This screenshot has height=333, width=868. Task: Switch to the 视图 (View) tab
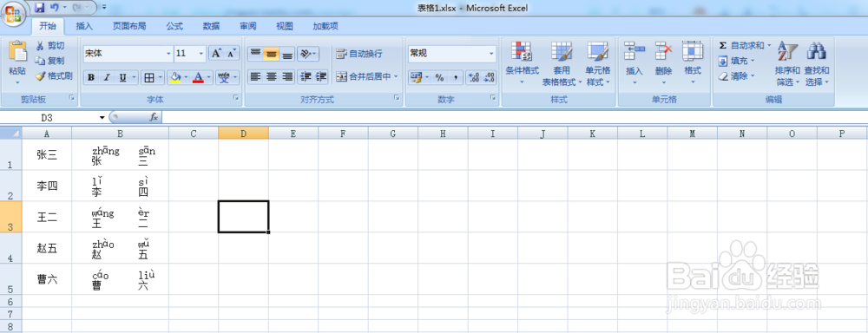point(285,26)
